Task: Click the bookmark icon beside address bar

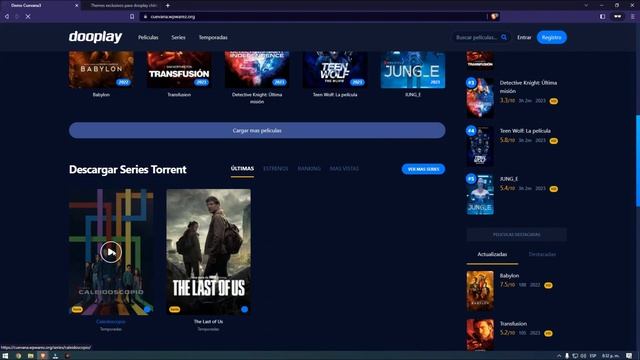Action: [132, 17]
